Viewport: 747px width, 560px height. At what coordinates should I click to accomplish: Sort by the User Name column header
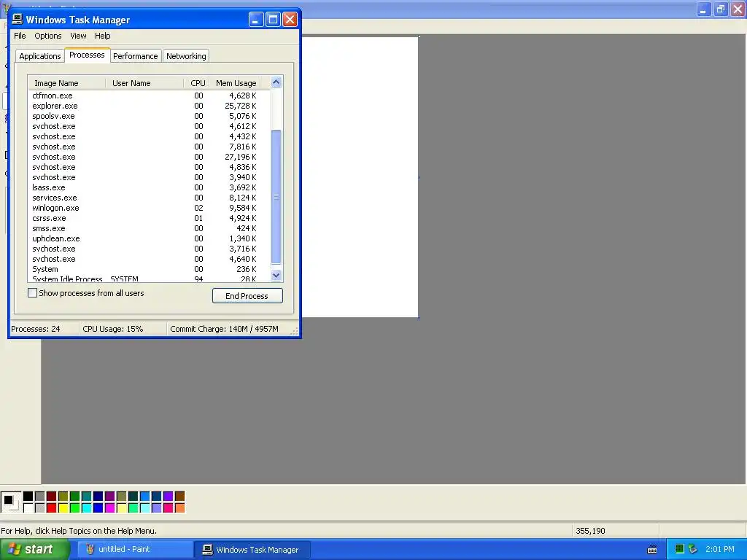pos(144,83)
